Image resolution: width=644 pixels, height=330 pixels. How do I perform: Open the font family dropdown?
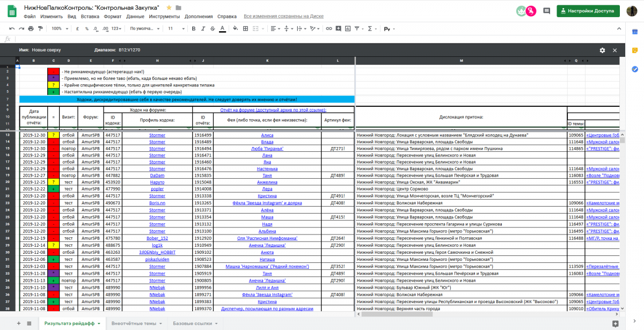pos(144,28)
